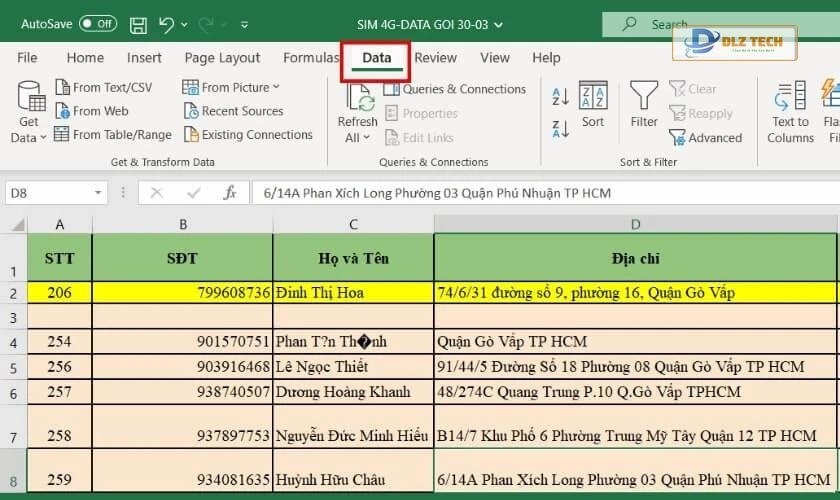The image size is (840, 500).
Task: Open the Sort dialog
Action: [x=593, y=106]
